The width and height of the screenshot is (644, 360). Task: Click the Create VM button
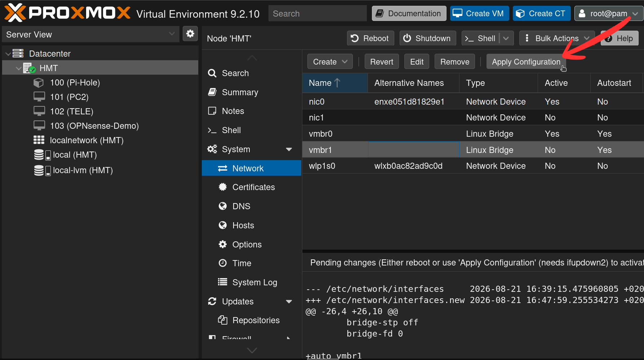pos(479,13)
